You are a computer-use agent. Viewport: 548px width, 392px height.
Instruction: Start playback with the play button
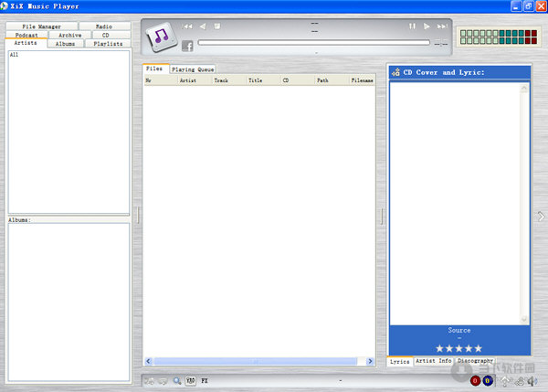[x=427, y=26]
